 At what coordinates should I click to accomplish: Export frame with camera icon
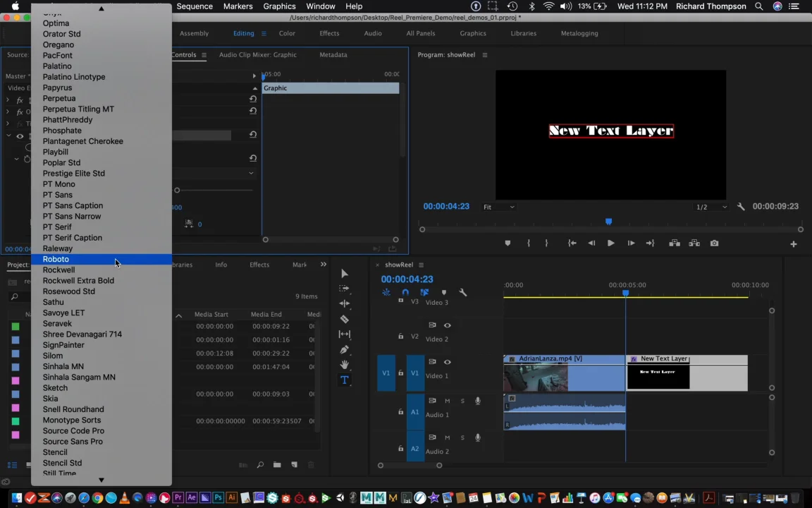click(x=714, y=243)
